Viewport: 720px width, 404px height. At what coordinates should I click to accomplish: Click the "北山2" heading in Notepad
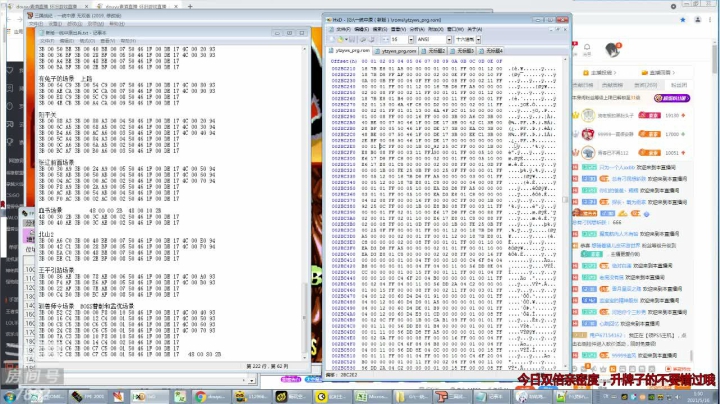46,234
